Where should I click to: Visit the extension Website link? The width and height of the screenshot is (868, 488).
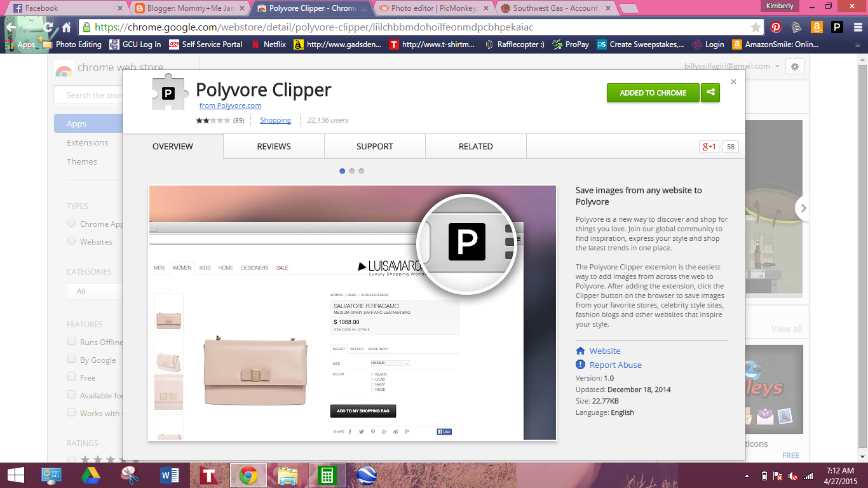(605, 351)
